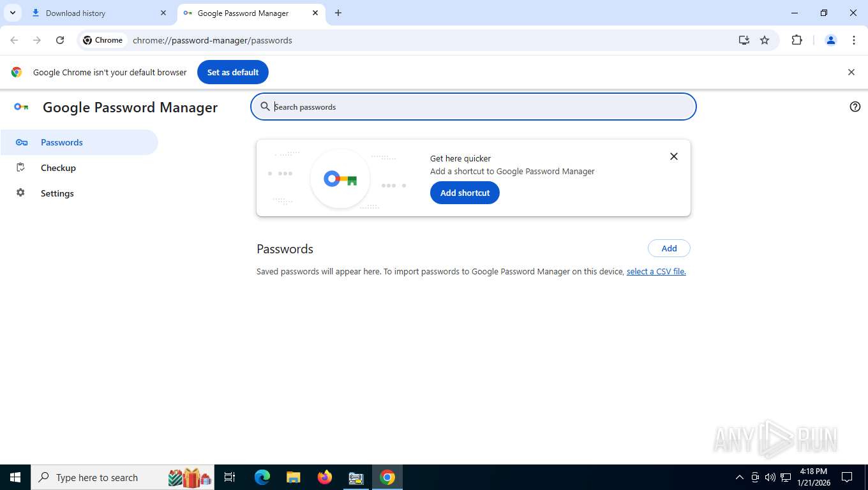Click the taskbar search box
Screen dimensions: 868x490
tap(123, 477)
